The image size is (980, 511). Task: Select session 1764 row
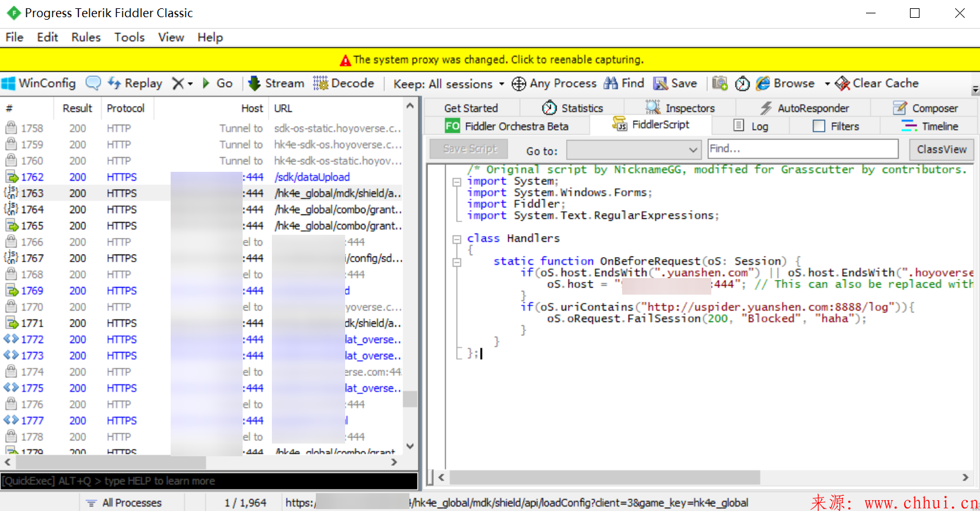click(x=202, y=209)
